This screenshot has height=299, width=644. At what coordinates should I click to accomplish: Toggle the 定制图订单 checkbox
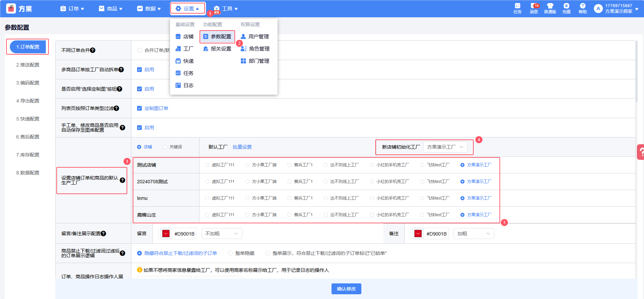point(139,108)
